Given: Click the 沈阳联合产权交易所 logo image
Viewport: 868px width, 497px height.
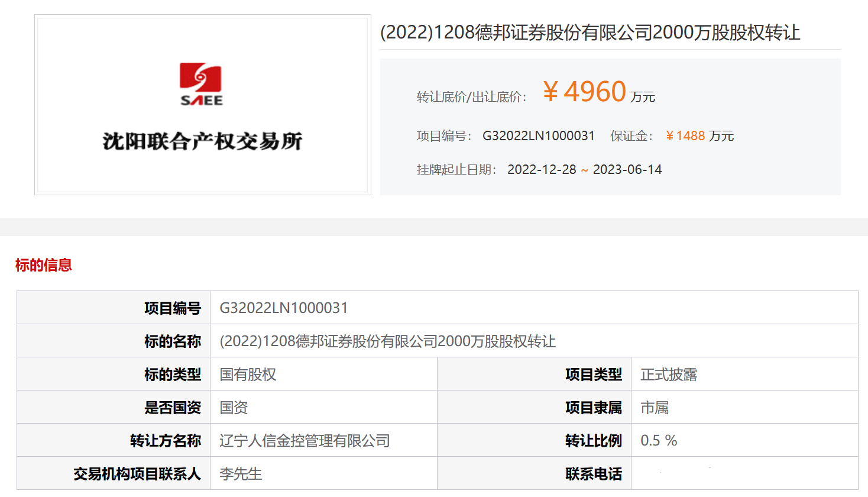Looking at the screenshot, I should click(x=203, y=105).
